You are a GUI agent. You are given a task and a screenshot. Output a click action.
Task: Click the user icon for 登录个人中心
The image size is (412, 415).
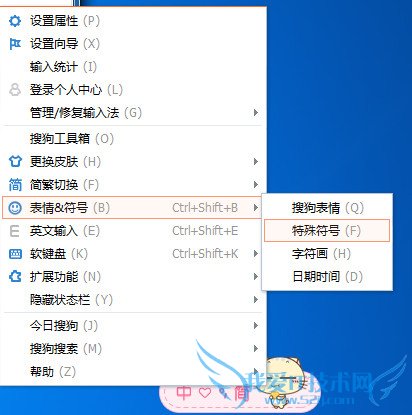point(15,90)
